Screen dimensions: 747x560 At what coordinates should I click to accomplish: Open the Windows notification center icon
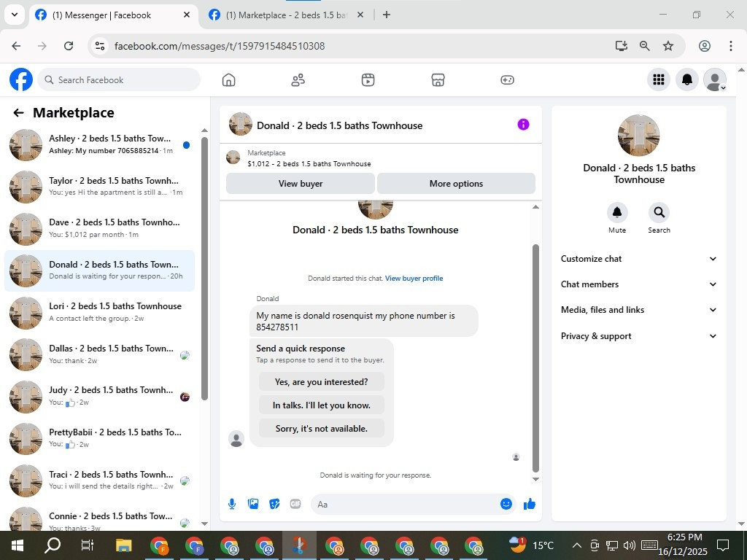[723, 545]
